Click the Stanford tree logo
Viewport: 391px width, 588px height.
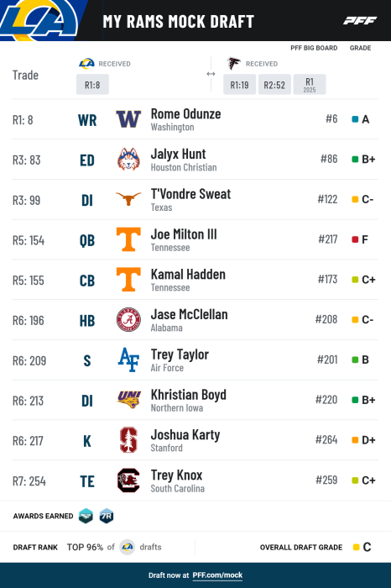(x=128, y=439)
